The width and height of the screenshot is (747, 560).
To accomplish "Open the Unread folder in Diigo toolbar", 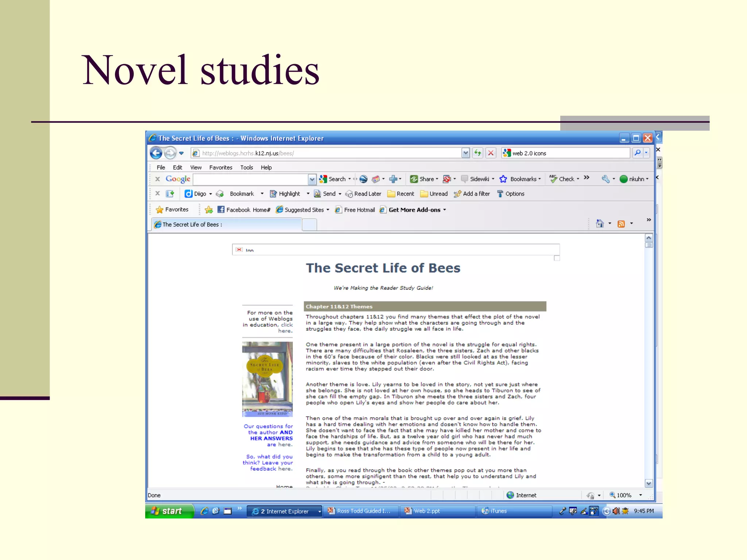I will (x=434, y=194).
